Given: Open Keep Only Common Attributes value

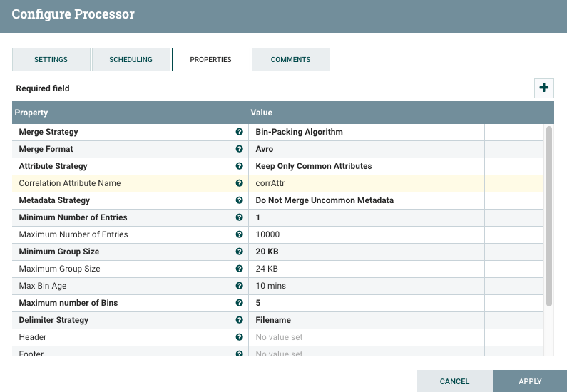Looking at the screenshot, I should click(x=366, y=166).
